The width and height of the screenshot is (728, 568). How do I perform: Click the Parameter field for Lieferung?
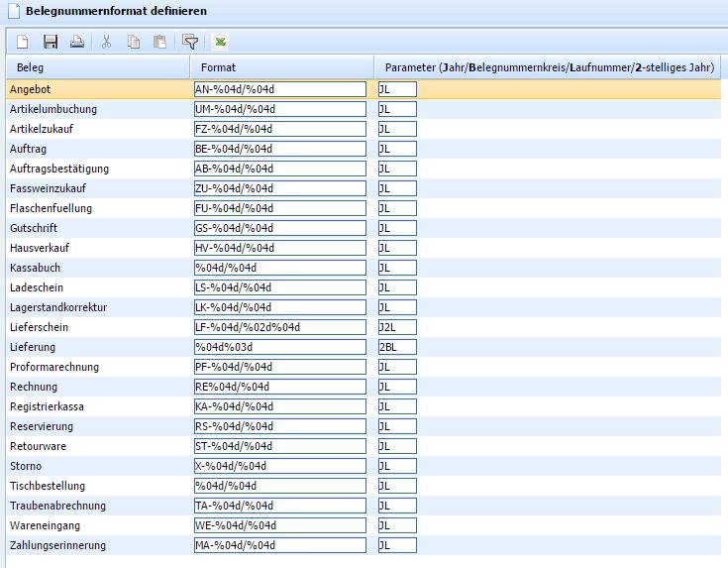[x=397, y=347]
